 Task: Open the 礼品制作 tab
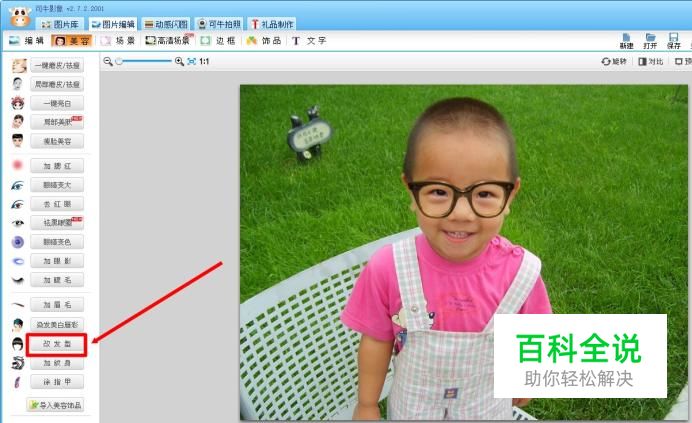[x=272, y=24]
